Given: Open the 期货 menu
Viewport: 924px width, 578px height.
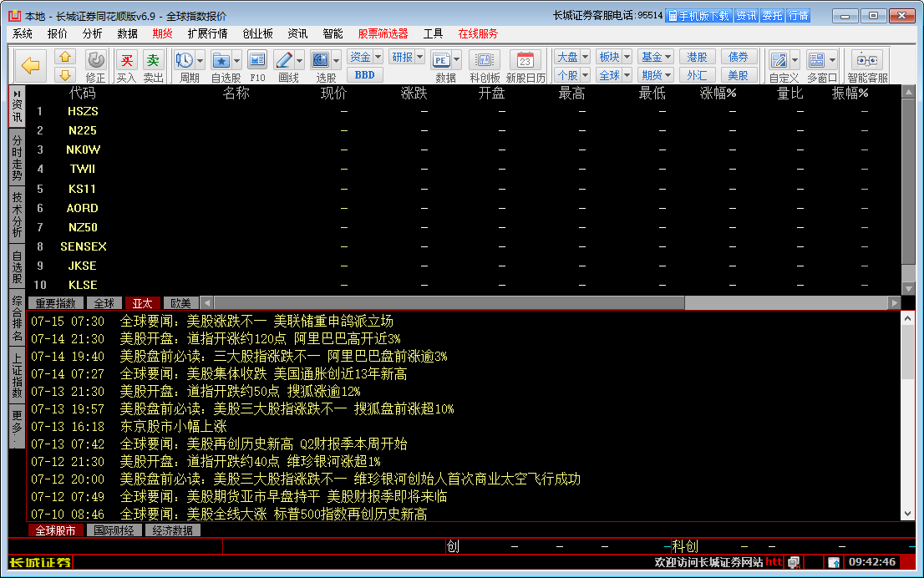Looking at the screenshot, I should pos(162,33).
